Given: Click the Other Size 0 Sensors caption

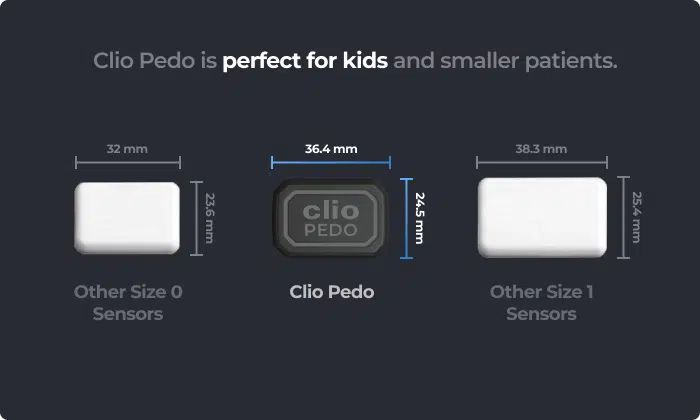Looking at the screenshot, I should (x=128, y=303).
